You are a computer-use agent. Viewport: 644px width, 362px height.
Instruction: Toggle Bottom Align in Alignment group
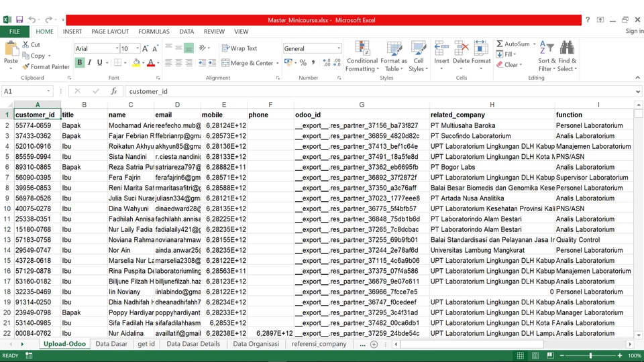189,48
